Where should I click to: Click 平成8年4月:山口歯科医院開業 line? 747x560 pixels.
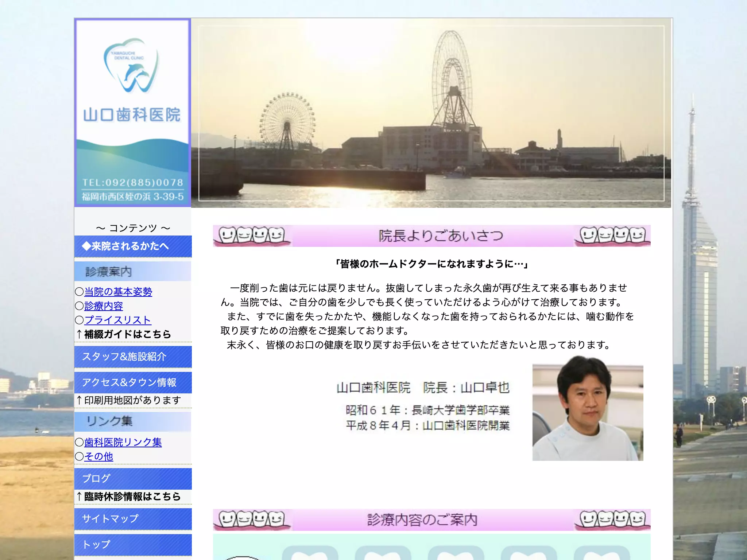[427, 425]
